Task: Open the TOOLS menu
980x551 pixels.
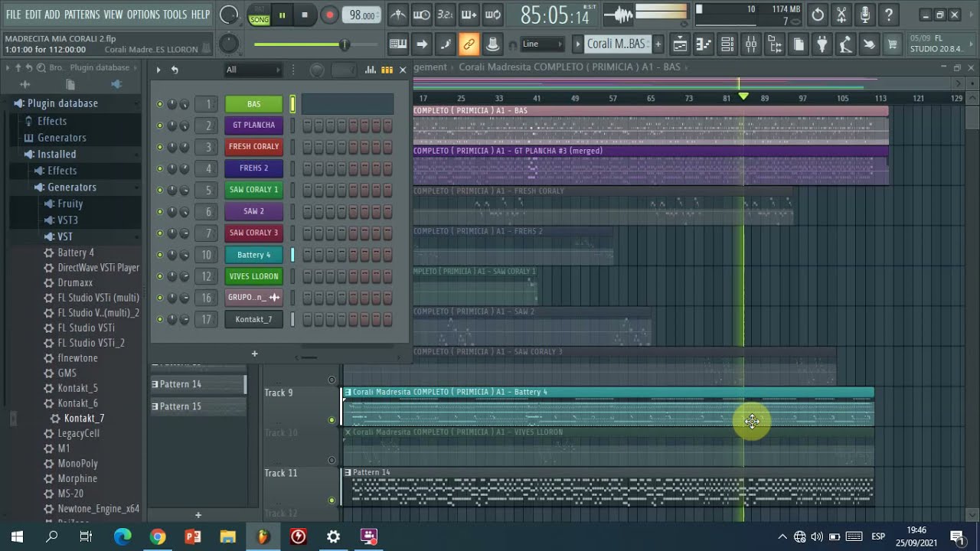Action: tap(175, 15)
